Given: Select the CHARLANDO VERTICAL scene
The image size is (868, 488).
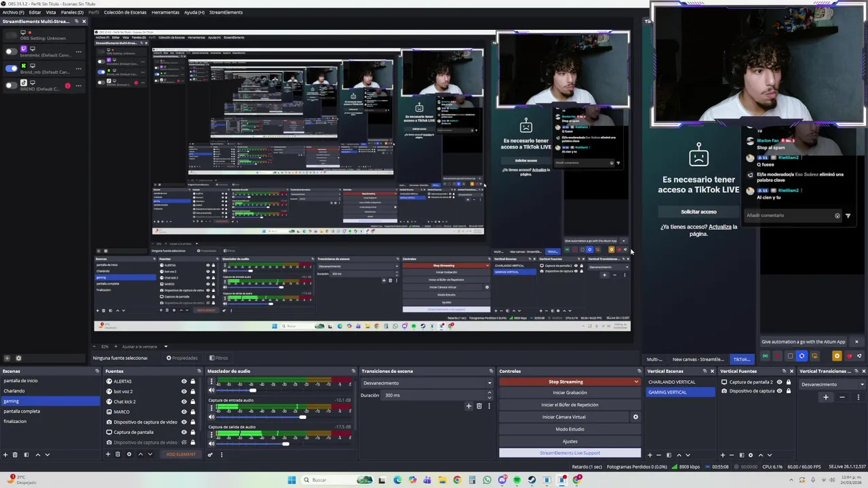Looking at the screenshot, I should [x=681, y=382].
